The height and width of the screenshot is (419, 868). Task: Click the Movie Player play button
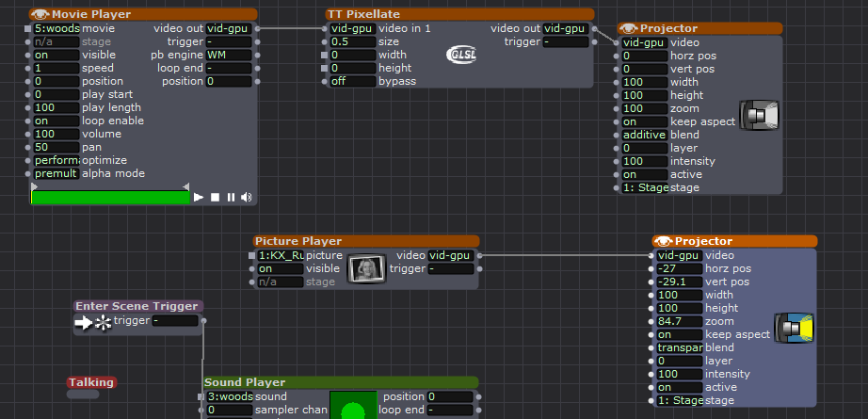198,198
